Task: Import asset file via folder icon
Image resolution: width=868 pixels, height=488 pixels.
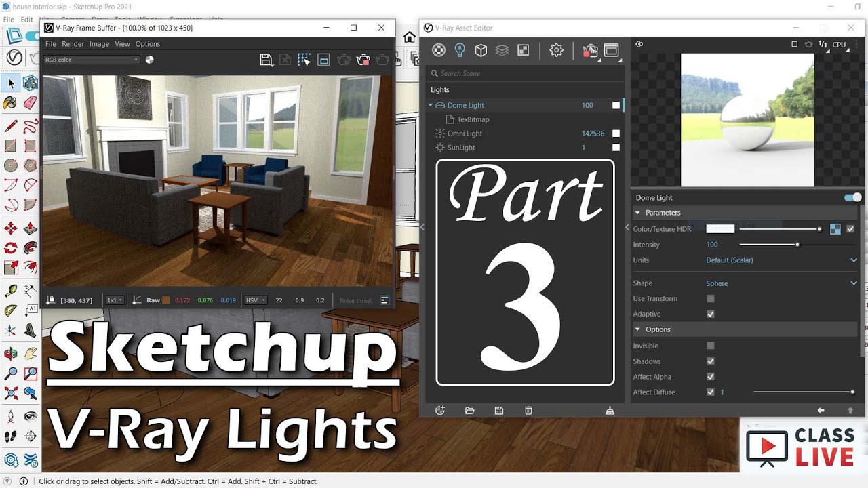Action: pyautogui.click(x=469, y=410)
